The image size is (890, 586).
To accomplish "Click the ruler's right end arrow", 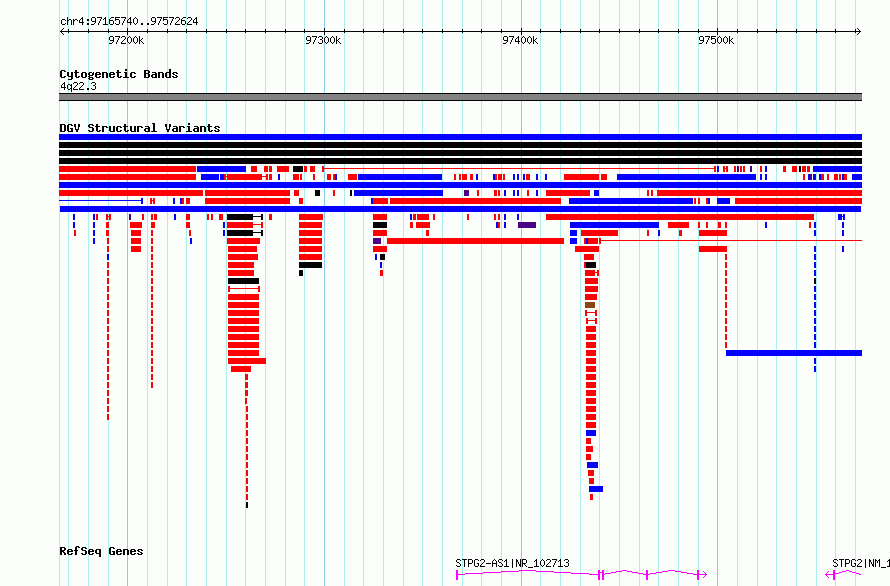I will pyautogui.click(x=859, y=31).
